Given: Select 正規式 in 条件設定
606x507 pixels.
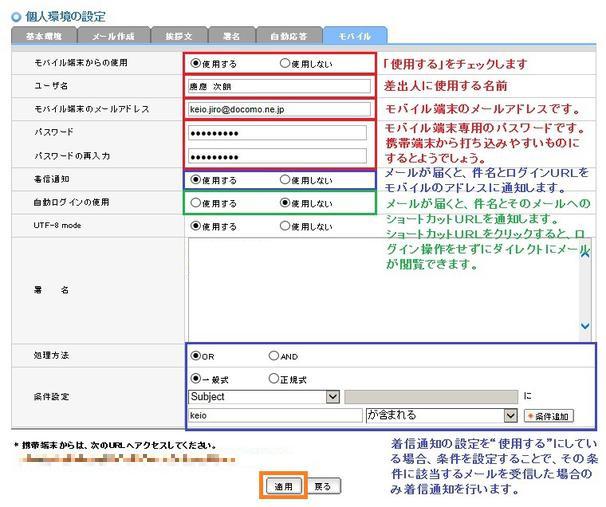Looking at the screenshot, I should (274, 379).
